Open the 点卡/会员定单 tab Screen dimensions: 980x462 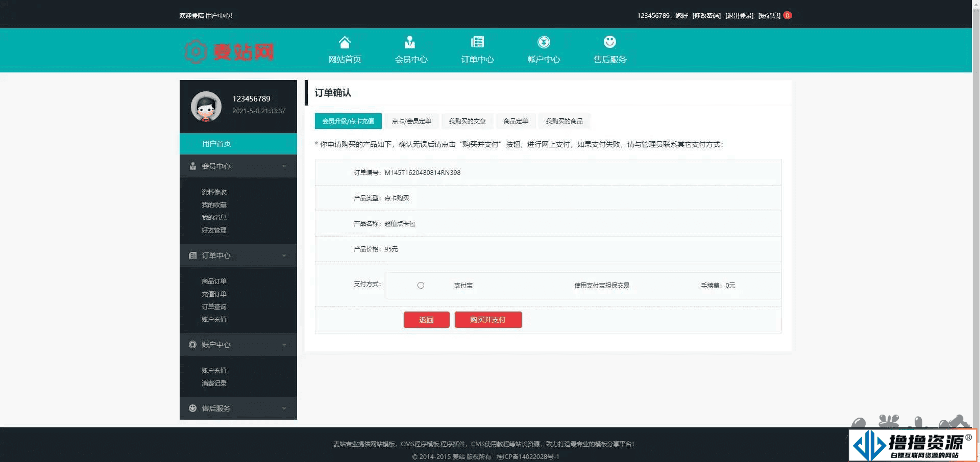(411, 121)
